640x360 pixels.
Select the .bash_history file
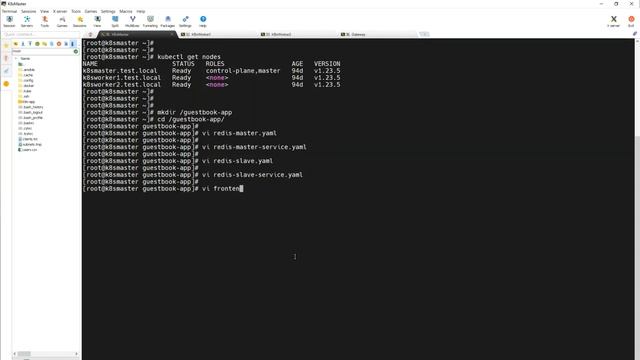(31, 107)
